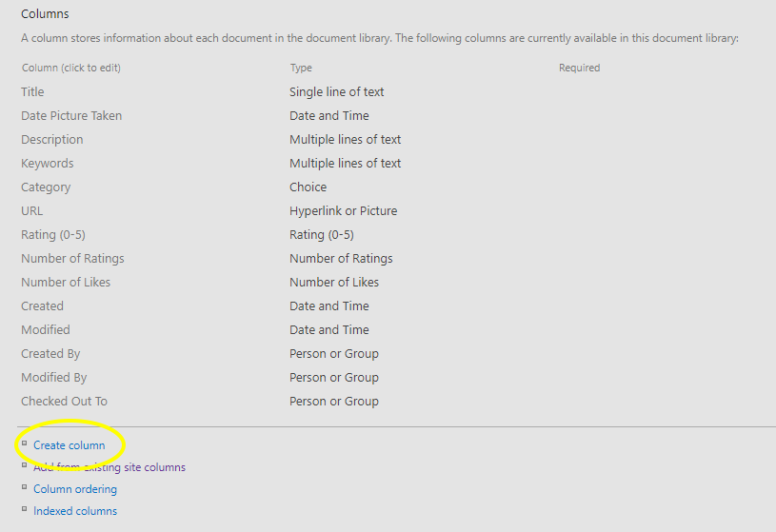Click the bullet icon beside Column ordering
Viewport: 776px width, 532px height.
click(x=24, y=487)
